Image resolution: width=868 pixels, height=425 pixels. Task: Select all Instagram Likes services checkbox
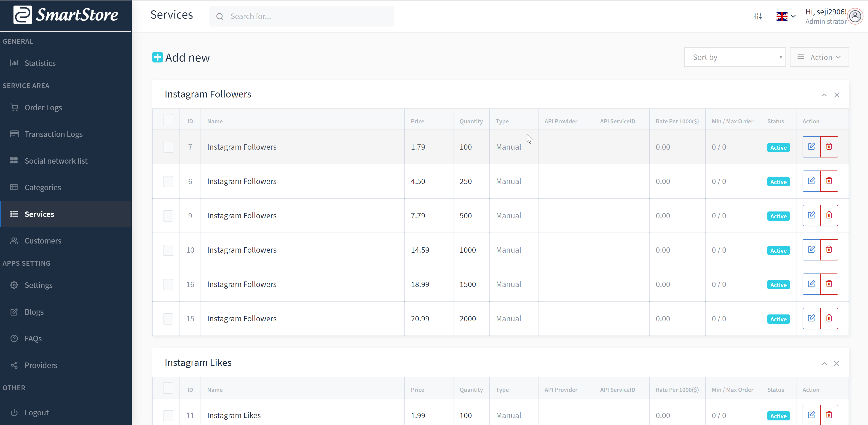pyautogui.click(x=168, y=388)
